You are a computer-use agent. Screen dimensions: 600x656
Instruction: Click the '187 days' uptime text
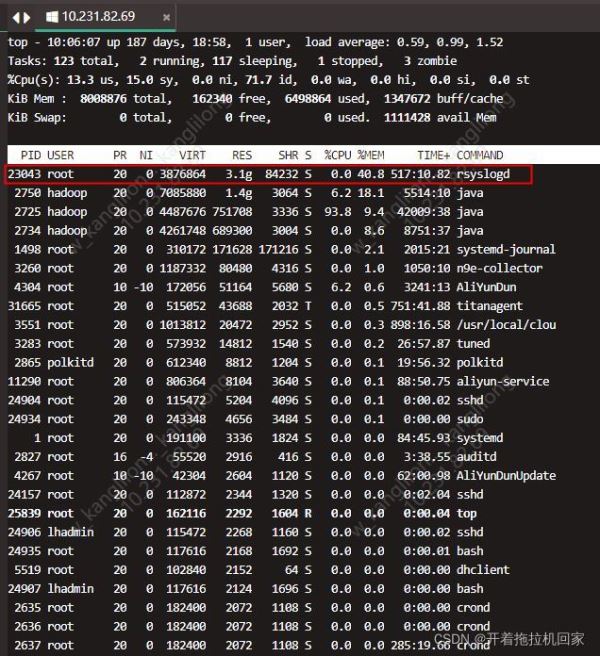155,42
